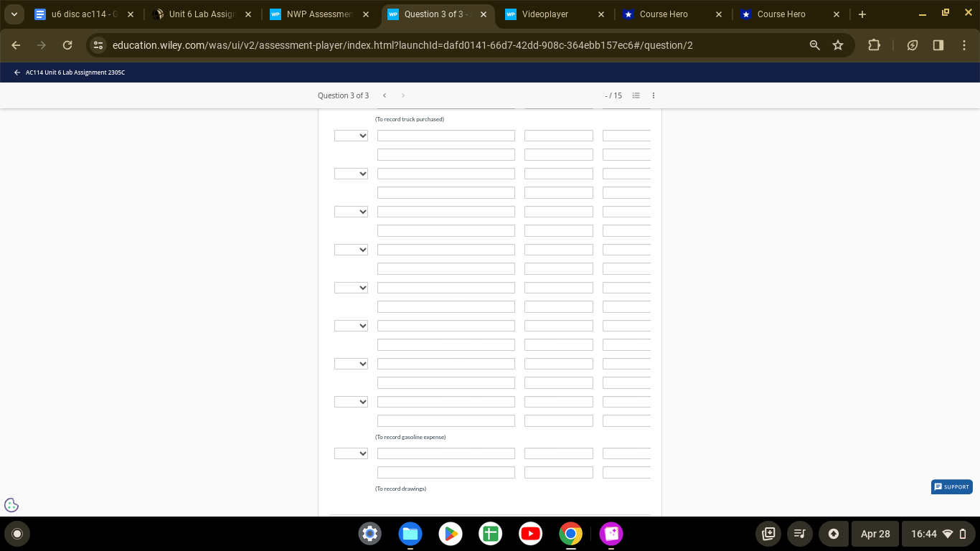Focus the browser address bar URL
This screenshot has width=980, height=551.
click(402, 45)
